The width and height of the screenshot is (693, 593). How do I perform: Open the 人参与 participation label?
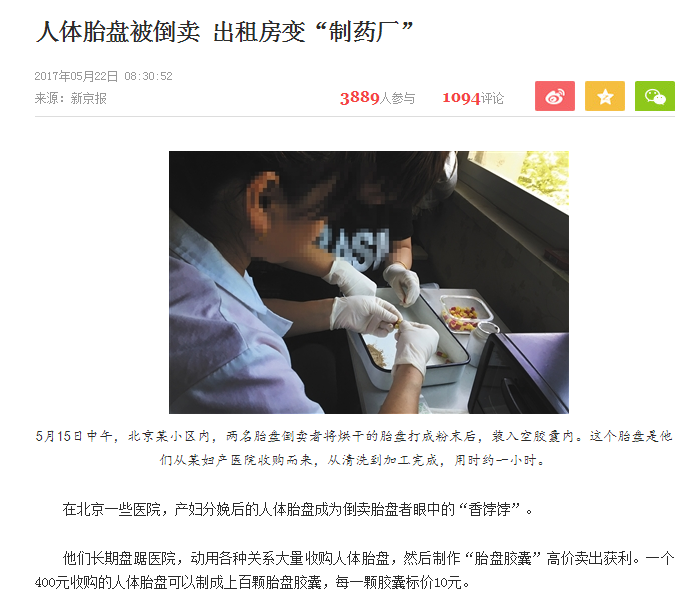click(x=398, y=98)
